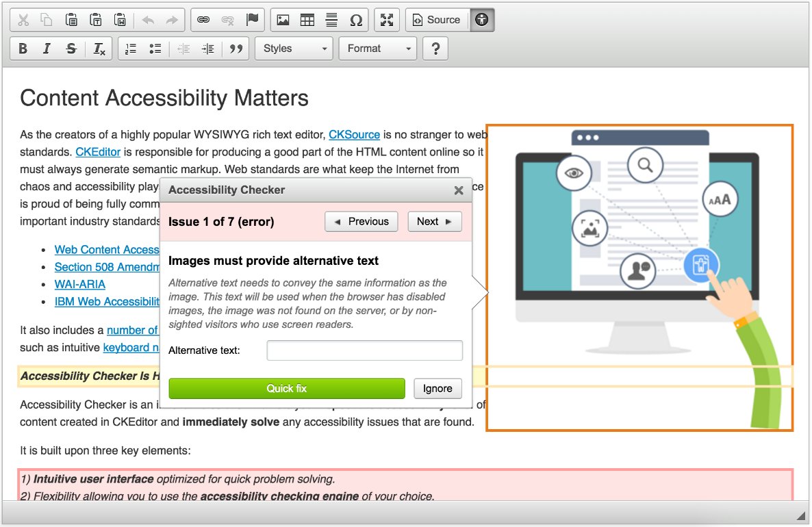Image resolution: width=812 pixels, height=527 pixels.
Task: Toggle strikethrough formatting
Action: [70, 48]
